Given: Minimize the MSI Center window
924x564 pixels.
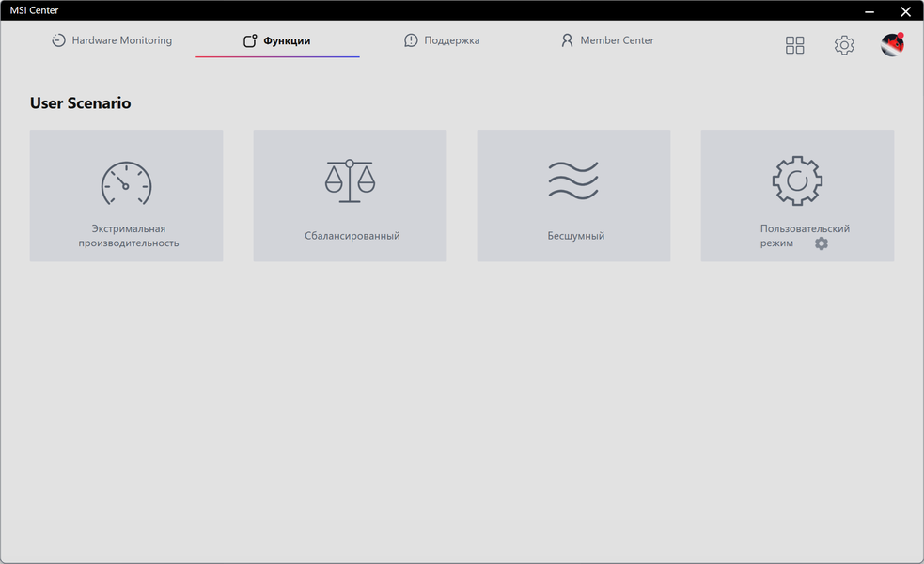Looking at the screenshot, I should 869,11.
